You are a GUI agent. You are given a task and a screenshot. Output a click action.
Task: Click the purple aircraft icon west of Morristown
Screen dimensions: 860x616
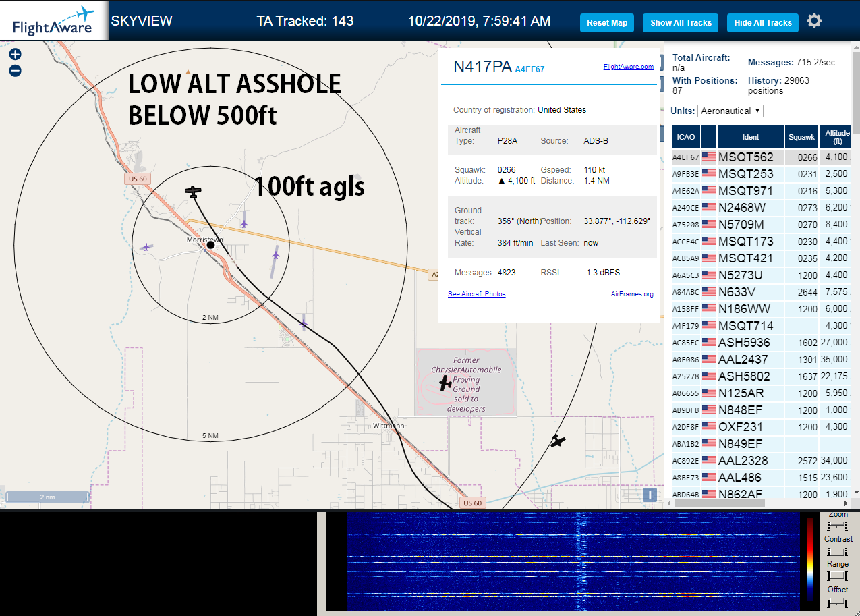[x=146, y=247]
